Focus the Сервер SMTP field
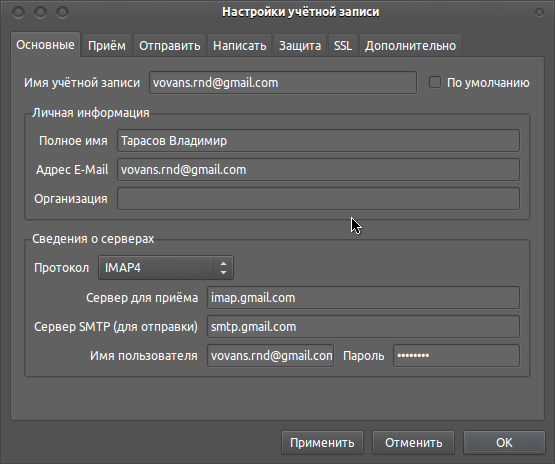Image resolution: width=555 pixels, height=464 pixels. 364,327
